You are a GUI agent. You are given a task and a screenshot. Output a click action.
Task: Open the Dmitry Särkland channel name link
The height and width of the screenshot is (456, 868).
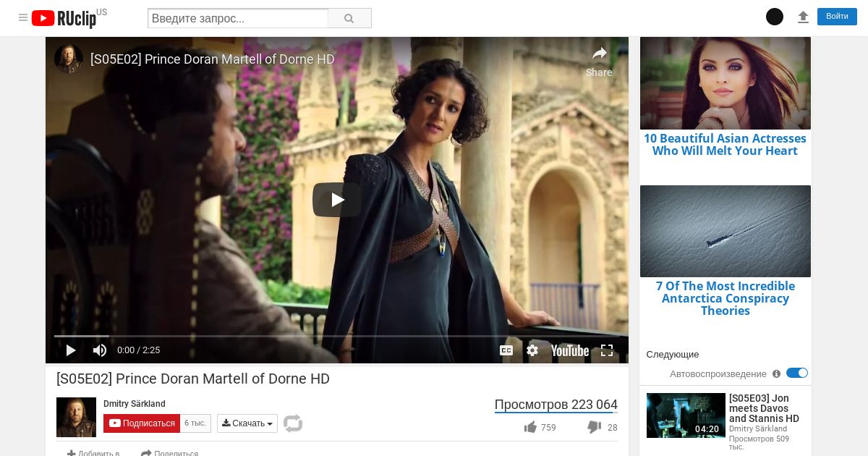click(135, 404)
